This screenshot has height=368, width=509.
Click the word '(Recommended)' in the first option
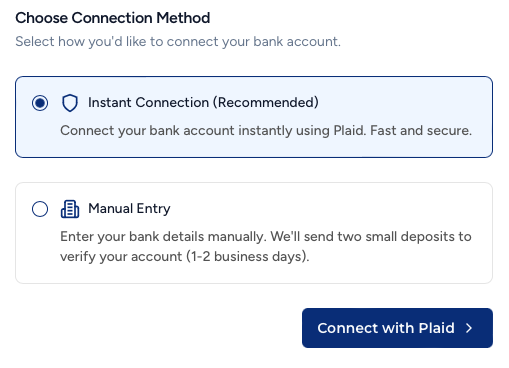point(266,103)
